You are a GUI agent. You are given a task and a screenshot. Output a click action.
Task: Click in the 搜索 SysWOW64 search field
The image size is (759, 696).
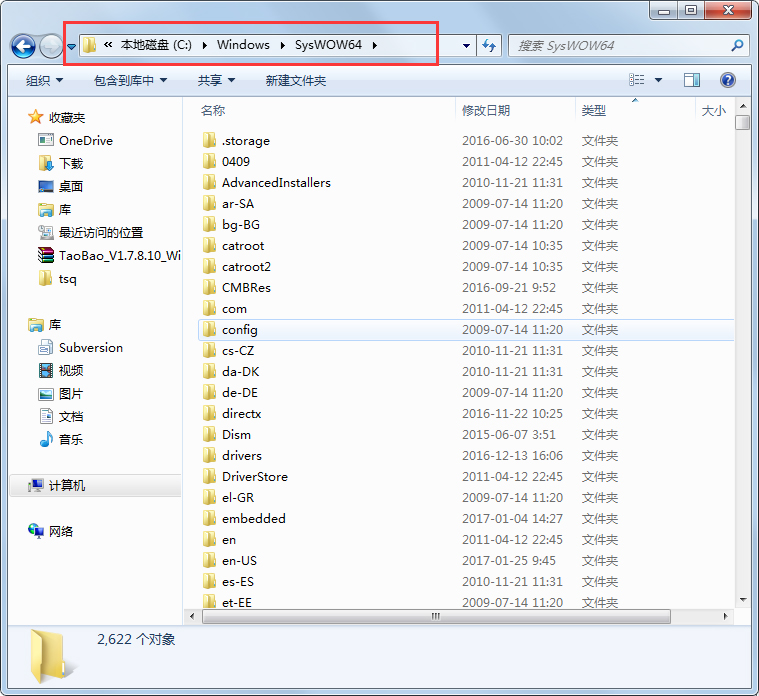[620, 46]
